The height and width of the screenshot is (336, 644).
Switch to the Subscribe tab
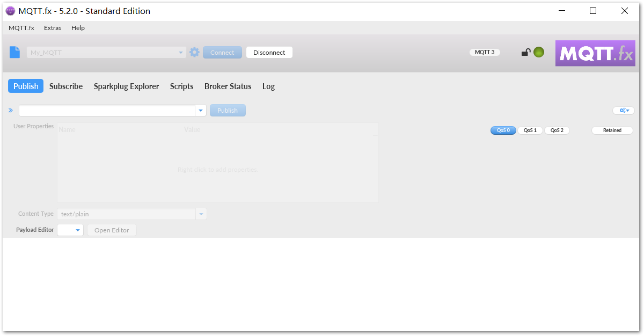(66, 86)
